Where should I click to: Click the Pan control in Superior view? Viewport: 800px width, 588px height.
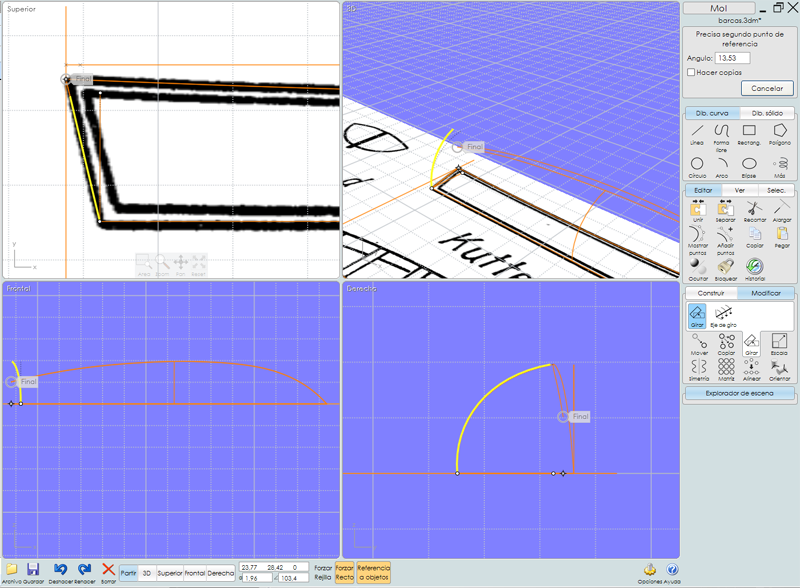pos(181,265)
